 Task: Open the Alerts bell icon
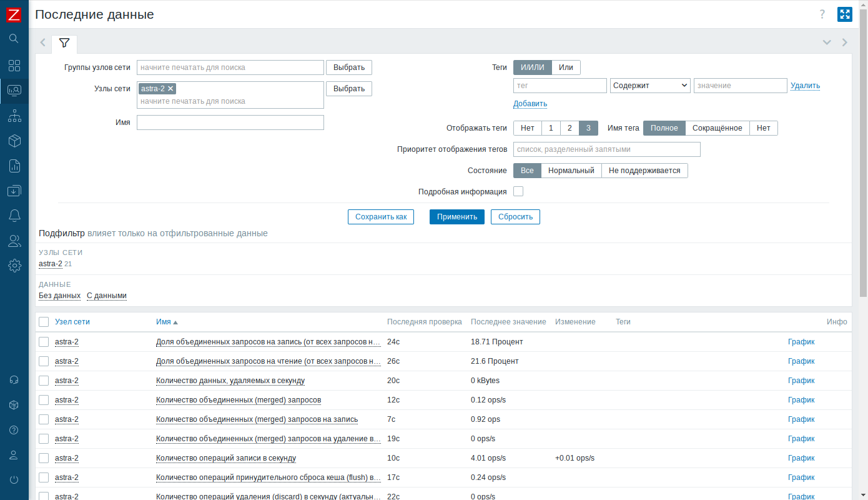coord(14,216)
